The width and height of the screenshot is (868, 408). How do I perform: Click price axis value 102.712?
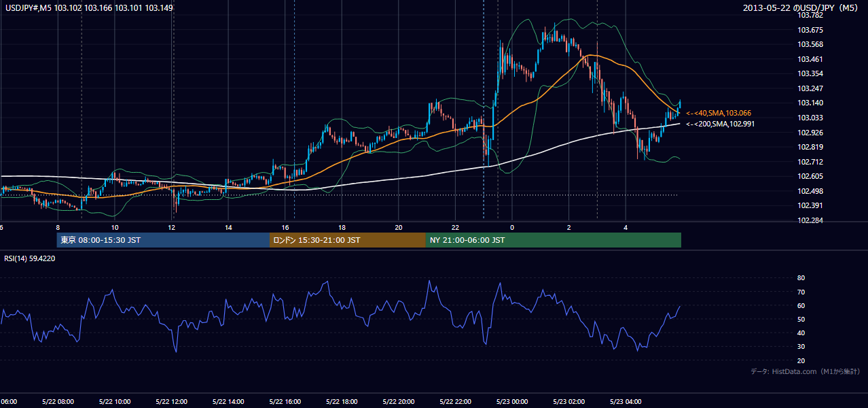(x=810, y=162)
